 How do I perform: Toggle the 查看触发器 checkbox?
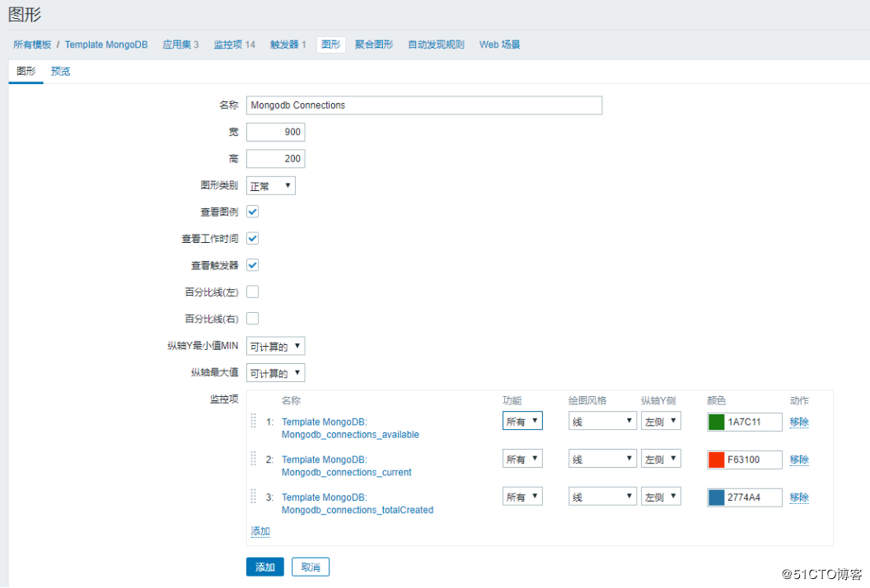252,265
